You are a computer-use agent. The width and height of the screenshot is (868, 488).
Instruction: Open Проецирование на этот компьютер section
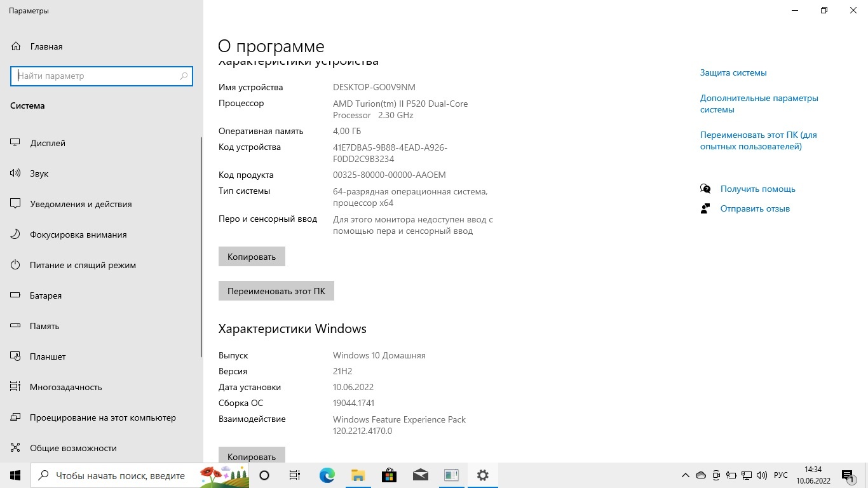[102, 417]
